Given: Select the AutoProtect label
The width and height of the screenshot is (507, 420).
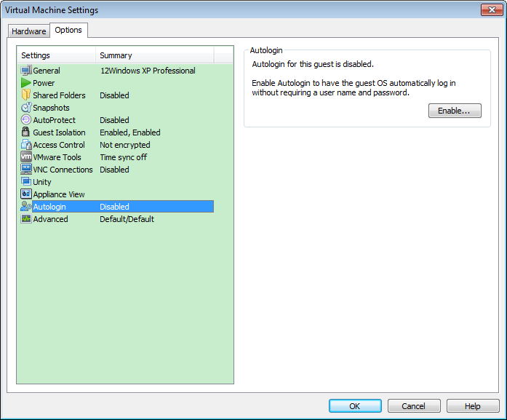Looking at the screenshot, I should [x=55, y=120].
